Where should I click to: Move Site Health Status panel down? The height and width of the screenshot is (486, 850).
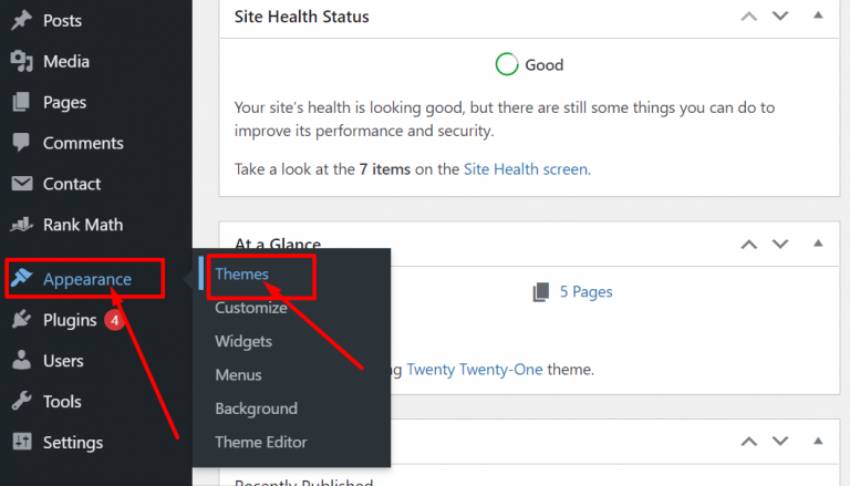[780, 16]
